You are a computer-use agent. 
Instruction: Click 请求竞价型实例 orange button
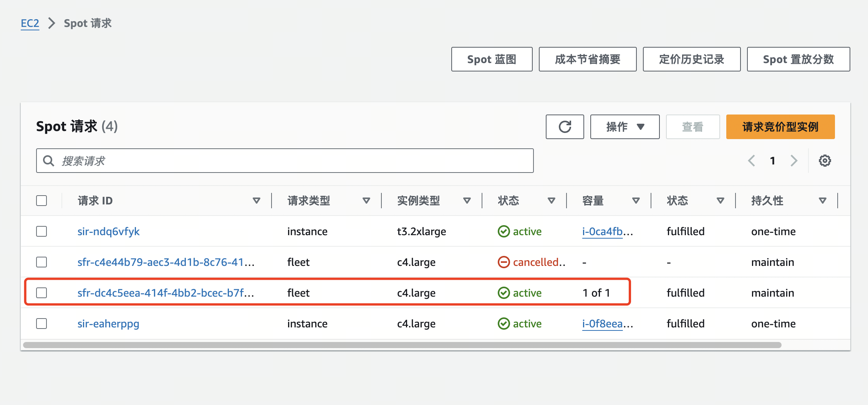[780, 127]
